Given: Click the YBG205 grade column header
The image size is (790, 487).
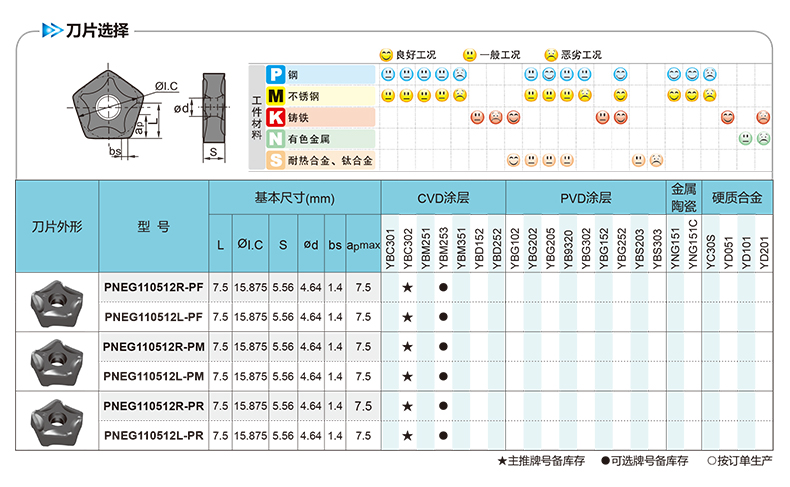Looking at the screenshot, I should [550, 249].
